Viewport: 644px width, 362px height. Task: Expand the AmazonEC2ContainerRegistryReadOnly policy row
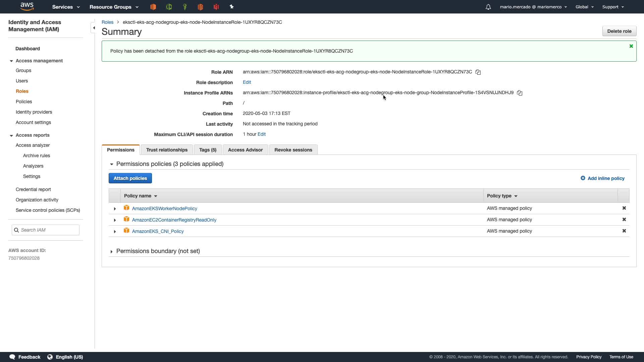tap(115, 220)
